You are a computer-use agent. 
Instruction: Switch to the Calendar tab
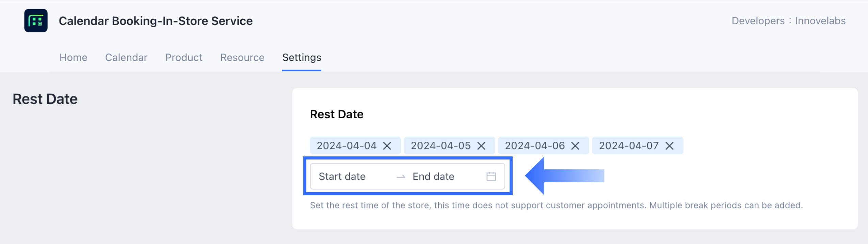pos(126,57)
